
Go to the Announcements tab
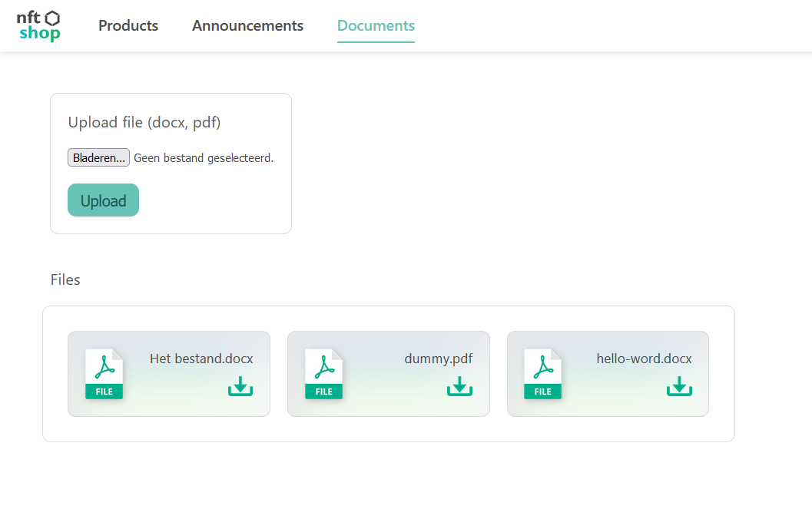(x=247, y=25)
